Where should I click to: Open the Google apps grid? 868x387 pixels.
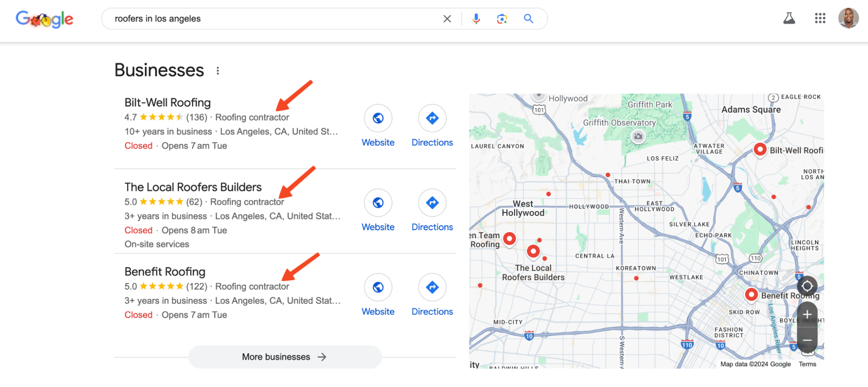(x=820, y=18)
